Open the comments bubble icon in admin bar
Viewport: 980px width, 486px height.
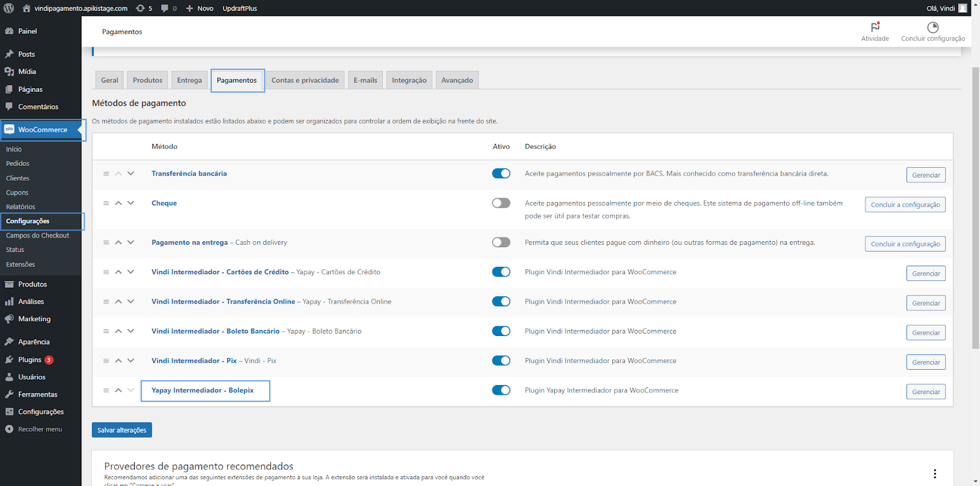click(165, 8)
